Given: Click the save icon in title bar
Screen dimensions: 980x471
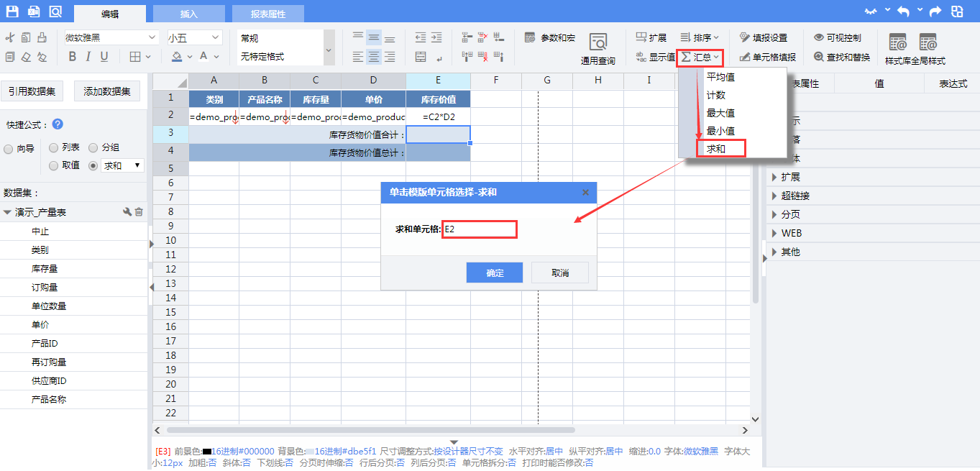Looking at the screenshot, I should pyautogui.click(x=12, y=12).
